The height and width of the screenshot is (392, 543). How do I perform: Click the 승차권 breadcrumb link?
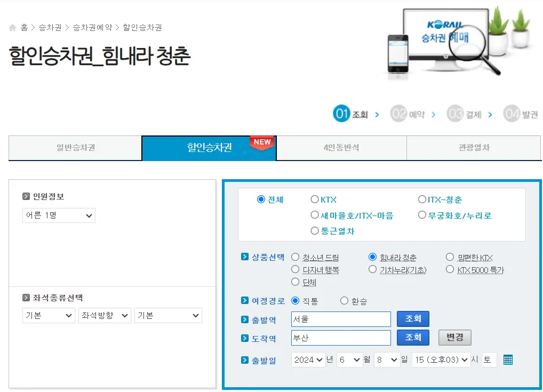(x=50, y=28)
